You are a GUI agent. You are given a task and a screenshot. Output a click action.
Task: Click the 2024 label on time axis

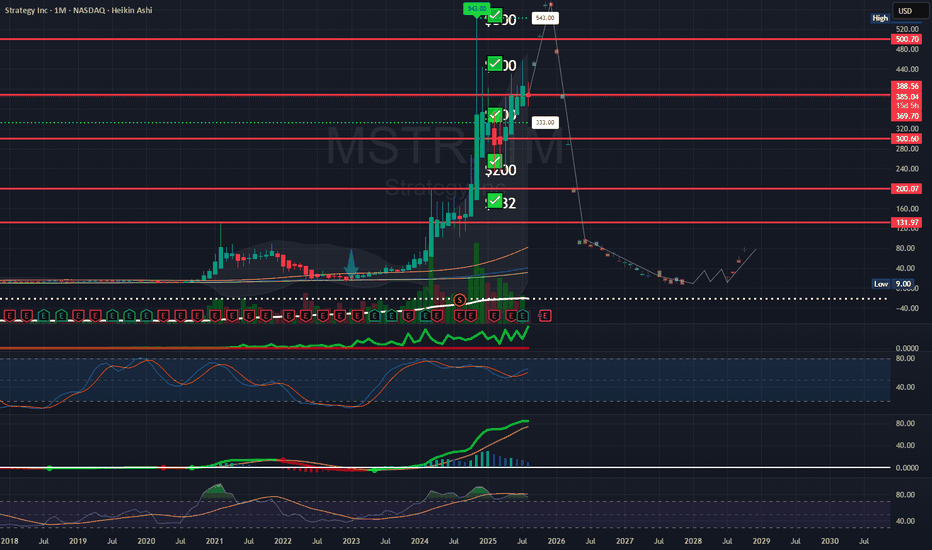pyautogui.click(x=420, y=541)
